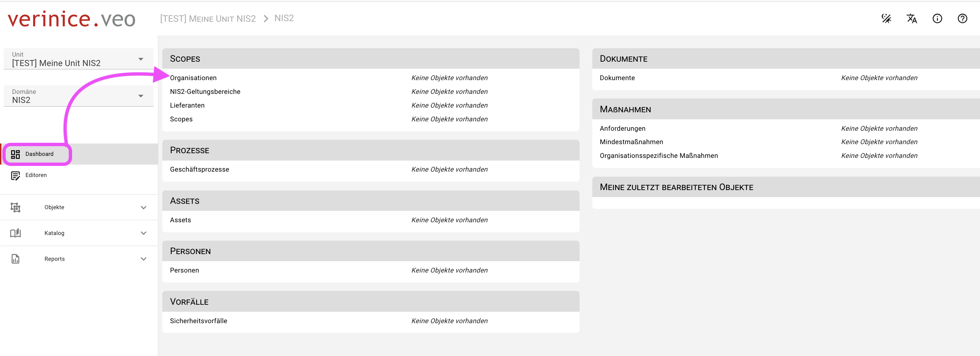Expand the Objekte chevron
Viewport: 980px width, 356px height.
144,207
